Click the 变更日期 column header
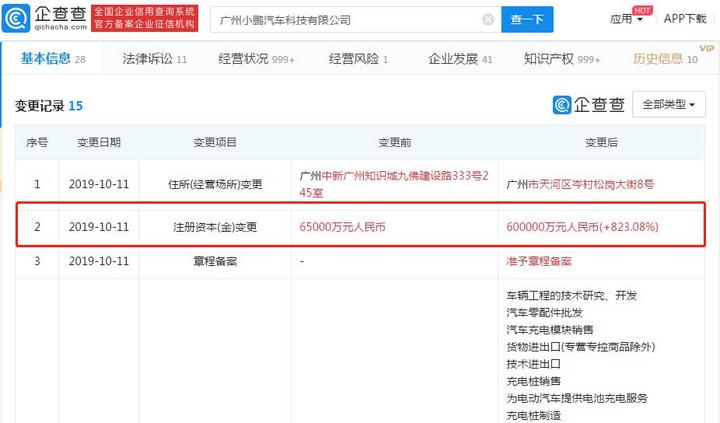Viewport: 720px width, 423px height. point(99,142)
